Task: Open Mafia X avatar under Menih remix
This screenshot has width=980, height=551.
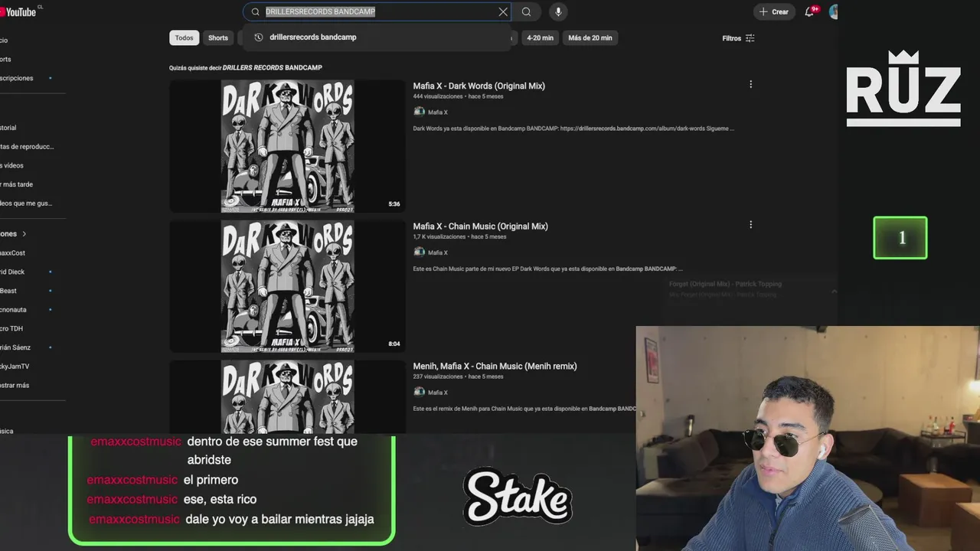Action: (x=419, y=392)
